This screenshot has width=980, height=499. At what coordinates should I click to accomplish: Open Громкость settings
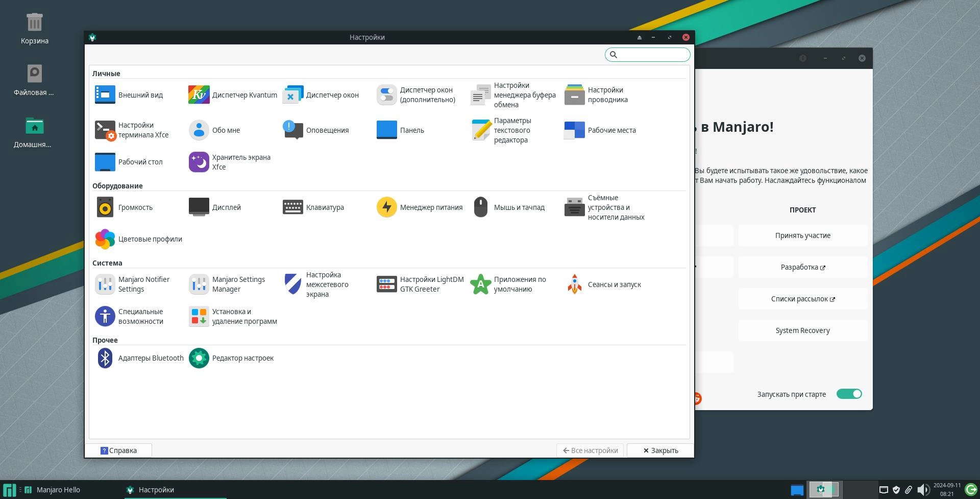(x=124, y=207)
